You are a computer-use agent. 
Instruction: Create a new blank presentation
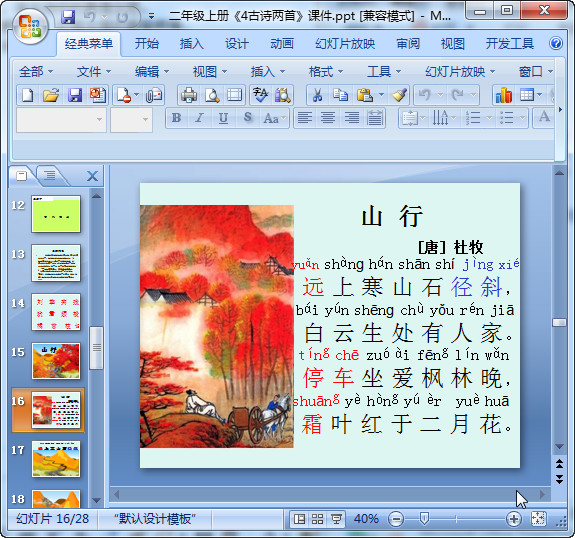(x=28, y=95)
